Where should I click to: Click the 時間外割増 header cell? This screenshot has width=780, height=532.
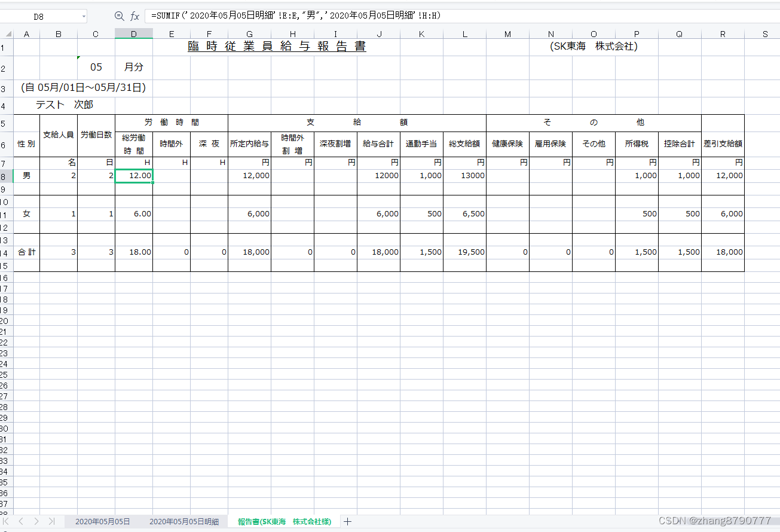[x=292, y=144]
